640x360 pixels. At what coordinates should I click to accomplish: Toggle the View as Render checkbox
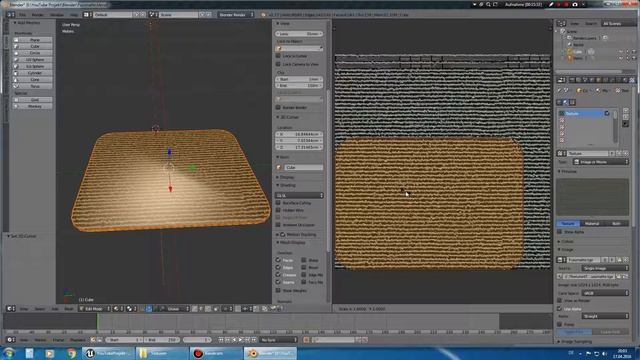(560, 301)
